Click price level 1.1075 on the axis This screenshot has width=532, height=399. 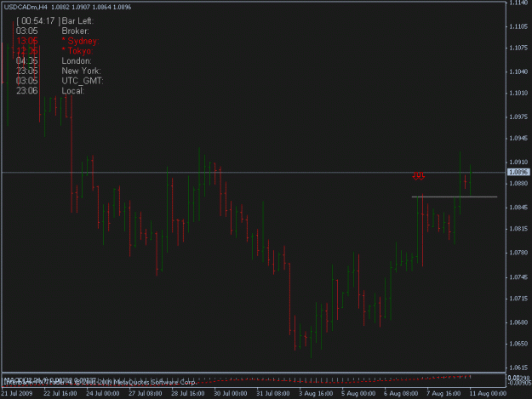(518, 48)
